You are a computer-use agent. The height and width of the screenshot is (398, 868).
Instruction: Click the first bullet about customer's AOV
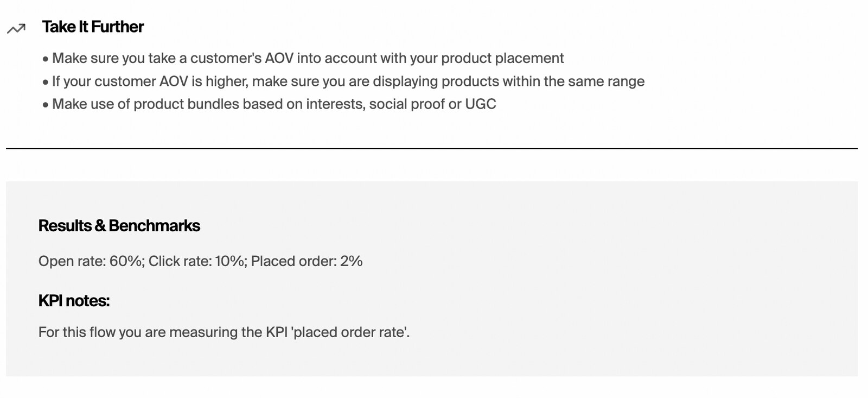pos(303,58)
